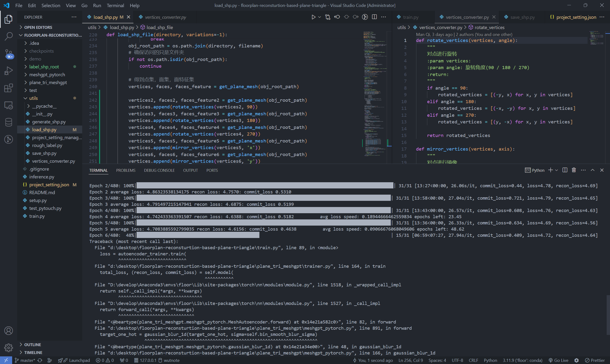Image resolution: width=610 pixels, height=364 pixels.
Task: Switch to the PROBLEMS panel tab
Action: (126, 170)
